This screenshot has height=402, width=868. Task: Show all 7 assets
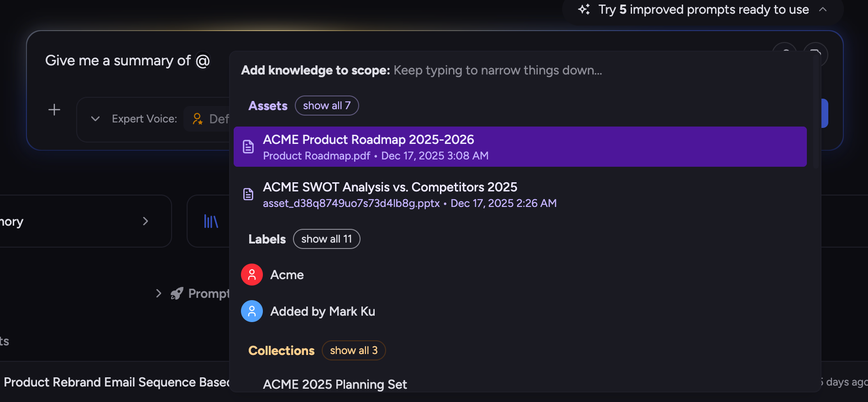(327, 106)
